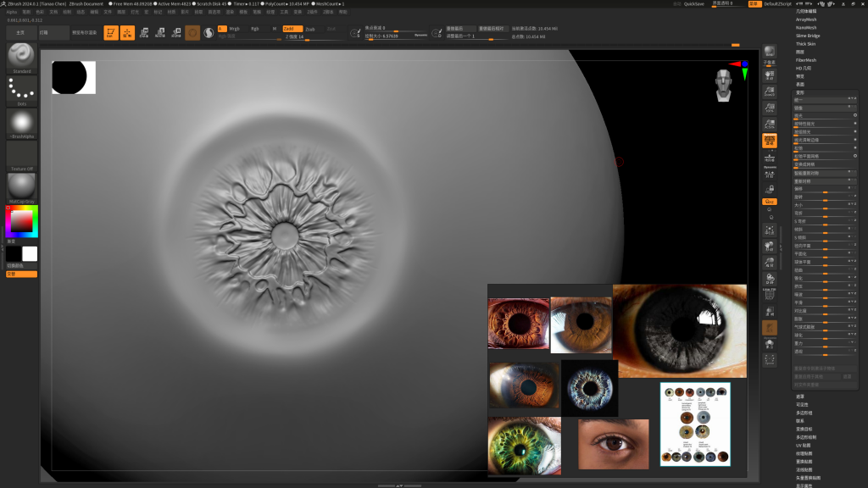The image size is (868, 488).
Task: Open the Texture Off slot
Action: click(21, 156)
